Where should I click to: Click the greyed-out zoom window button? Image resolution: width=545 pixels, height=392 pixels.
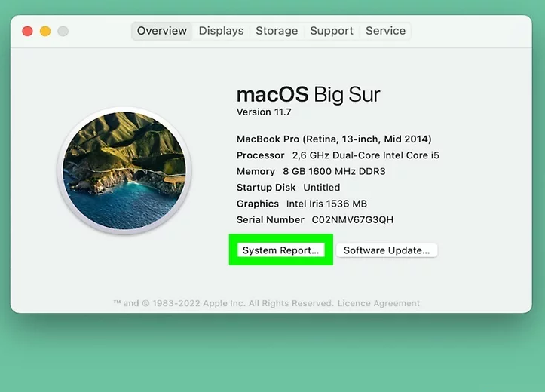coord(63,31)
